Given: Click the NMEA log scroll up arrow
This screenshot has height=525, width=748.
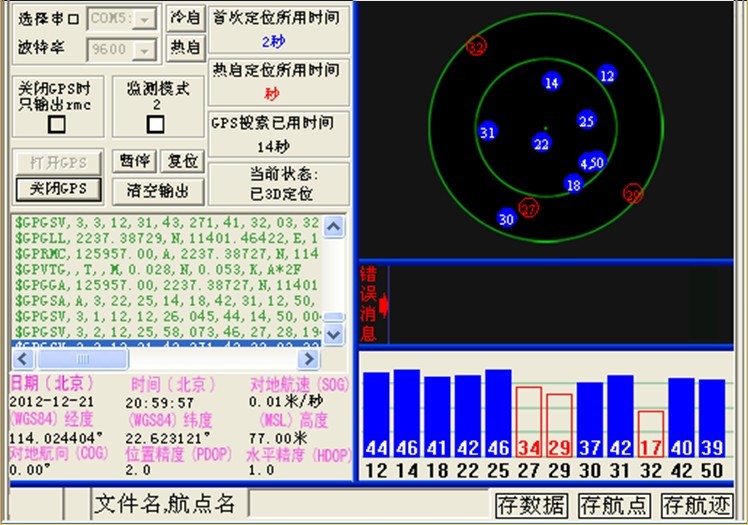Looking at the screenshot, I should pos(333,226).
